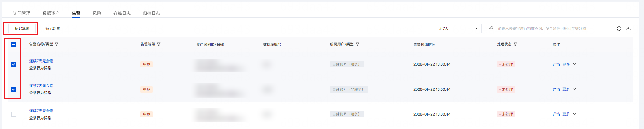
Task: Click filter icon beside 所属用户/类型
Action: click(x=357, y=44)
